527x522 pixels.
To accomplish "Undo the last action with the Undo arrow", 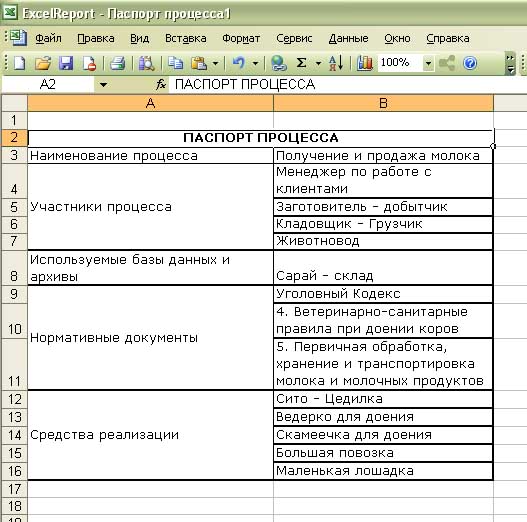I will (x=239, y=63).
